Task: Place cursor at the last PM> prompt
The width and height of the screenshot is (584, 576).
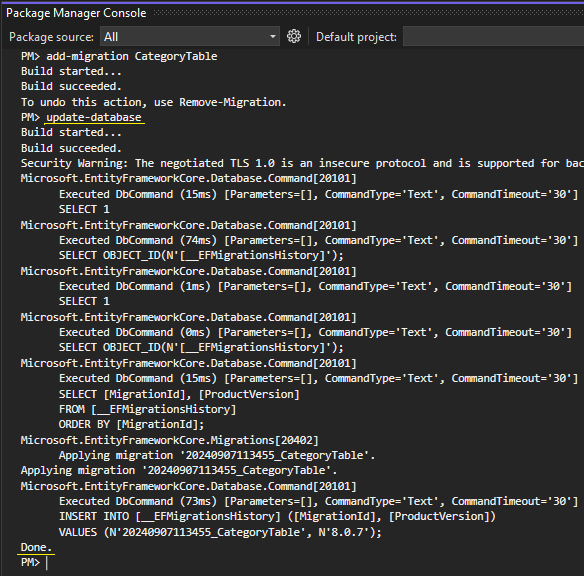Action: point(47,563)
